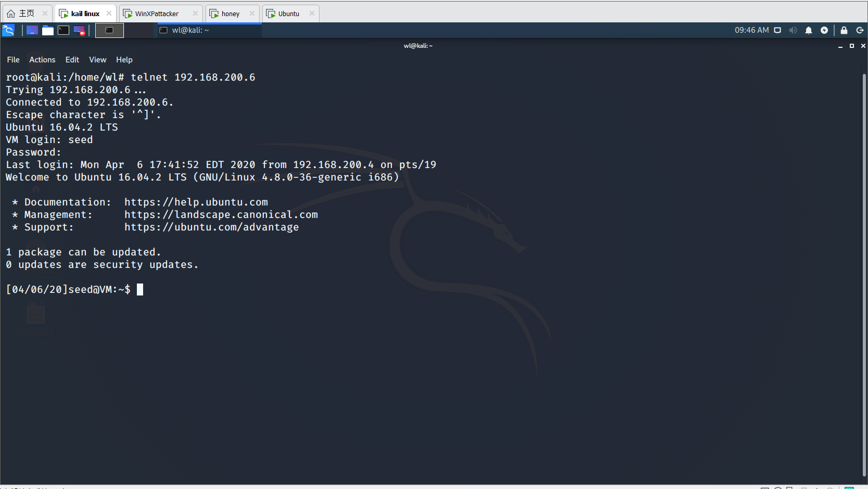This screenshot has height=489, width=868.
Task: Click the wl@kali window title text
Action: (x=418, y=46)
